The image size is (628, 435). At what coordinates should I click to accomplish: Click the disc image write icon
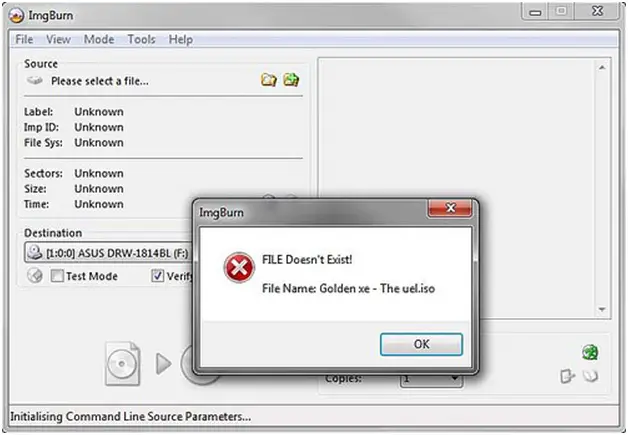point(123,363)
